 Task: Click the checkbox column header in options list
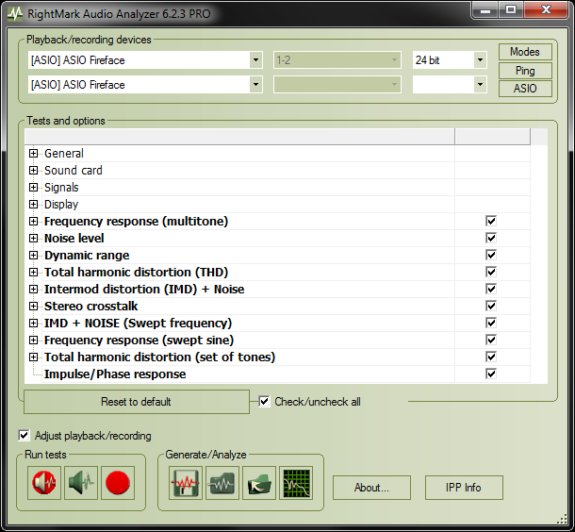tap(492, 136)
